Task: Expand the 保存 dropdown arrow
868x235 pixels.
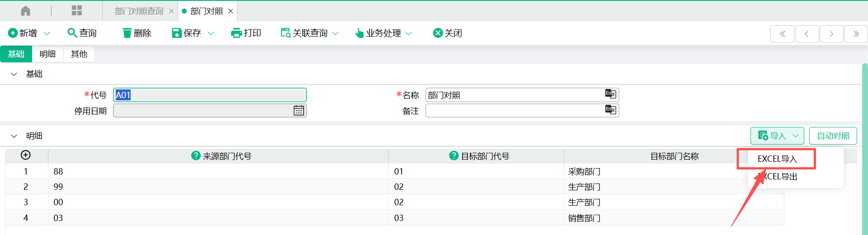Action: pos(211,33)
